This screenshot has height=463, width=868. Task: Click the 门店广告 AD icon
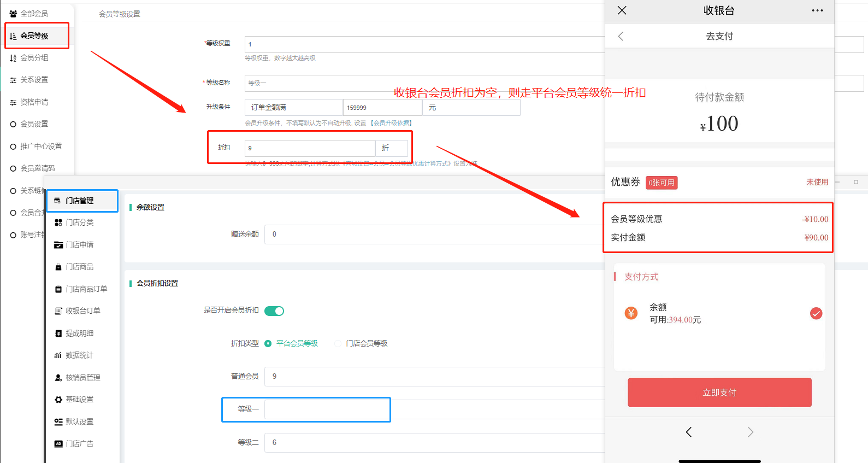[x=58, y=444]
